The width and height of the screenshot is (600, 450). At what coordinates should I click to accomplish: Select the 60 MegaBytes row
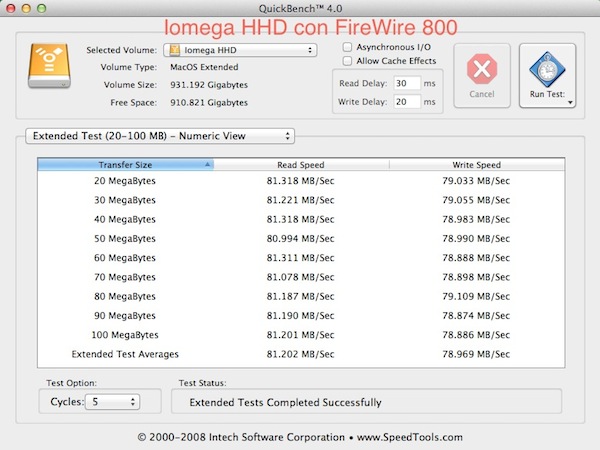click(301, 258)
